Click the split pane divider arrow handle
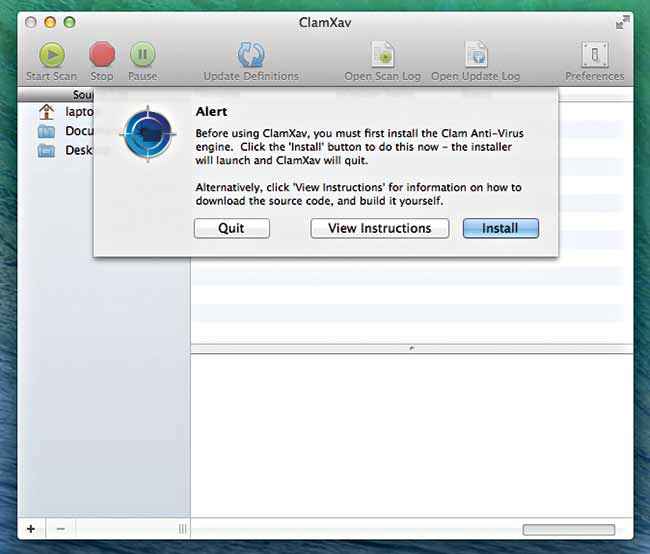 pos(412,348)
